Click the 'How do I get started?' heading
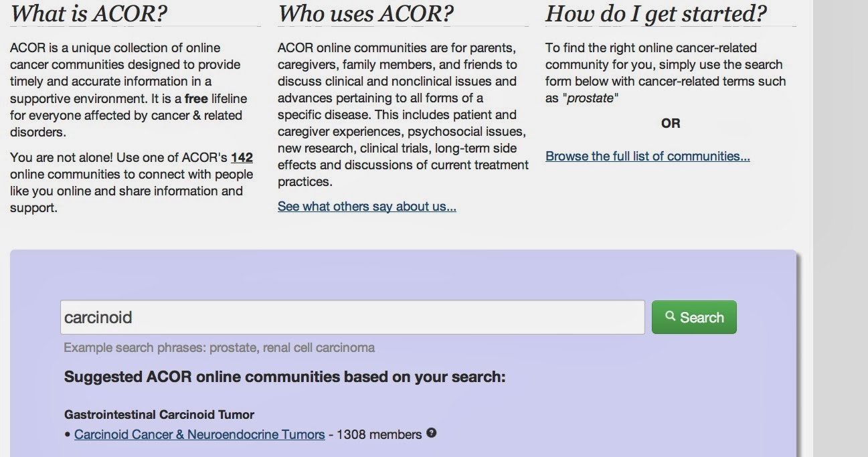The height and width of the screenshot is (457, 868). [x=656, y=13]
